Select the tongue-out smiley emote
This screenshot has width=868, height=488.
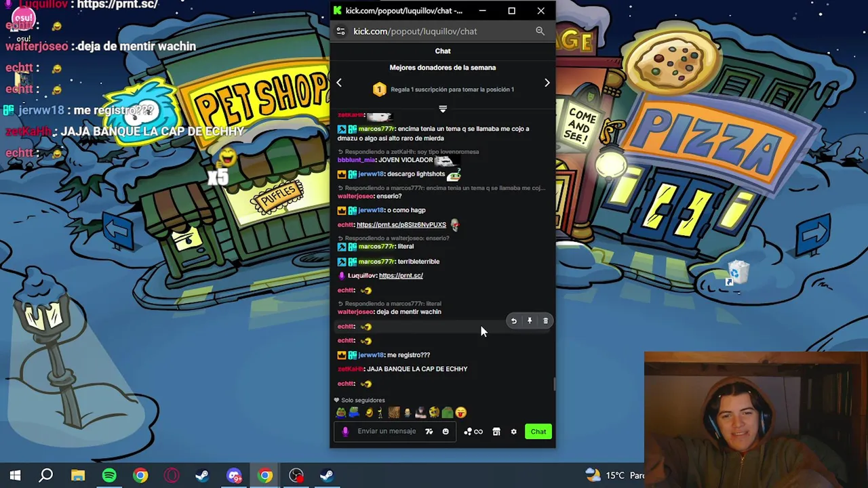tap(461, 413)
